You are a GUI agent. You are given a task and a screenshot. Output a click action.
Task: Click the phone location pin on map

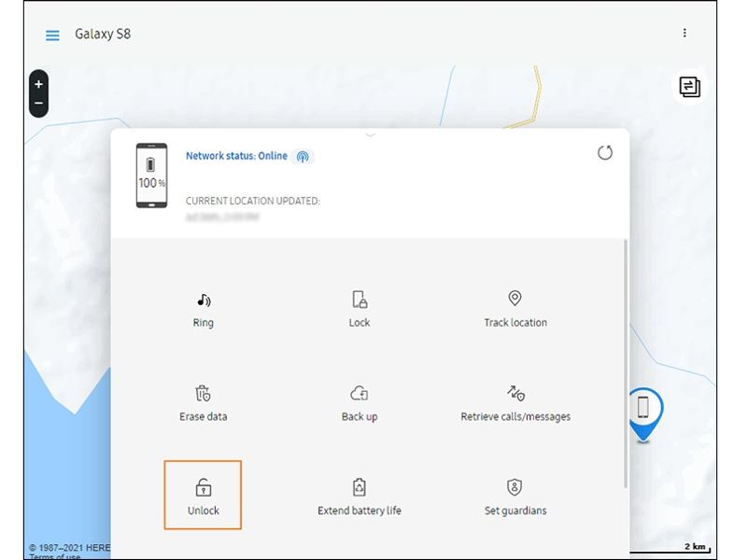(x=643, y=409)
